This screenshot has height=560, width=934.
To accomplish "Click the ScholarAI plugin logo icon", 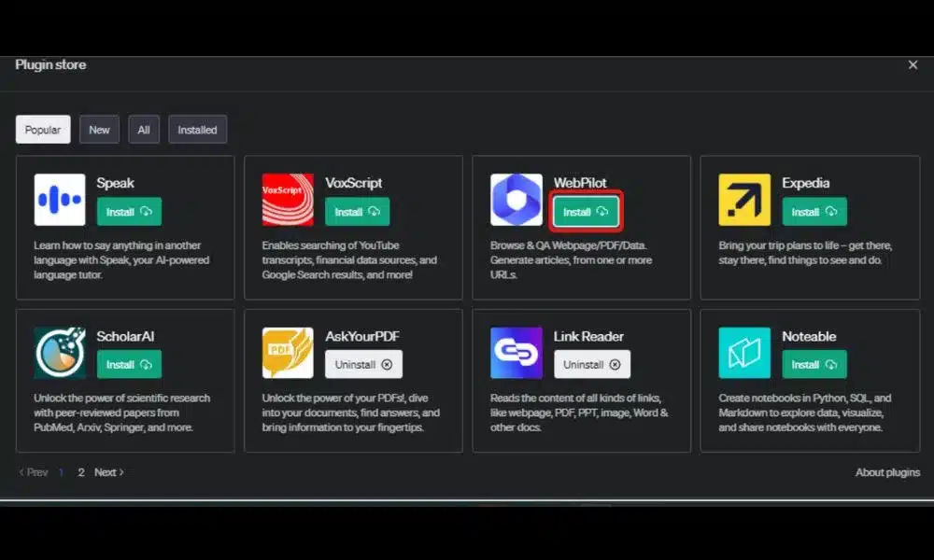I will [x=60, y=353].
